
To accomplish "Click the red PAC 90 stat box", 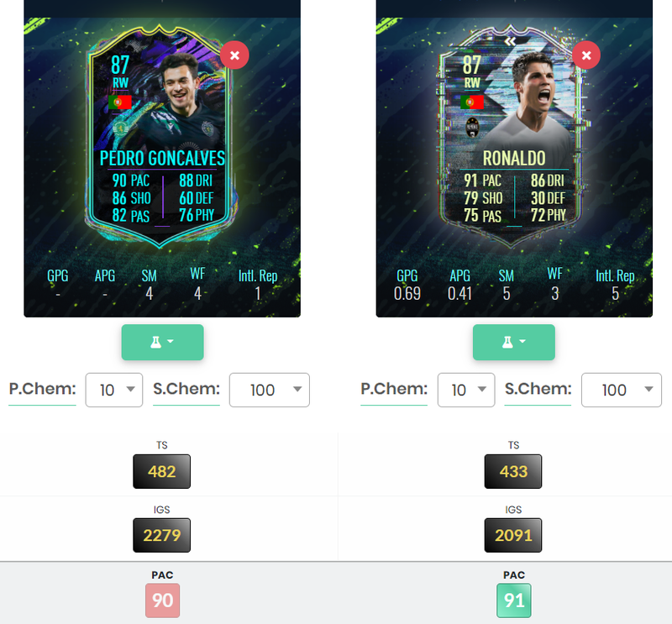I will [162, 600].
